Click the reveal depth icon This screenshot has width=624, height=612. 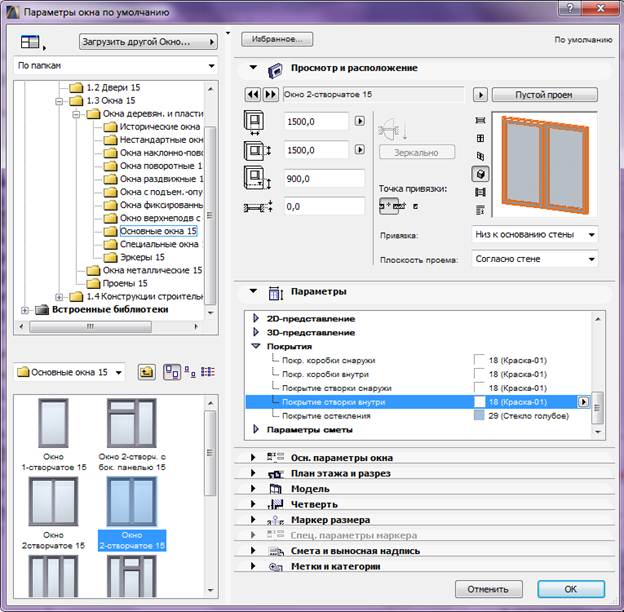point(258,207)
